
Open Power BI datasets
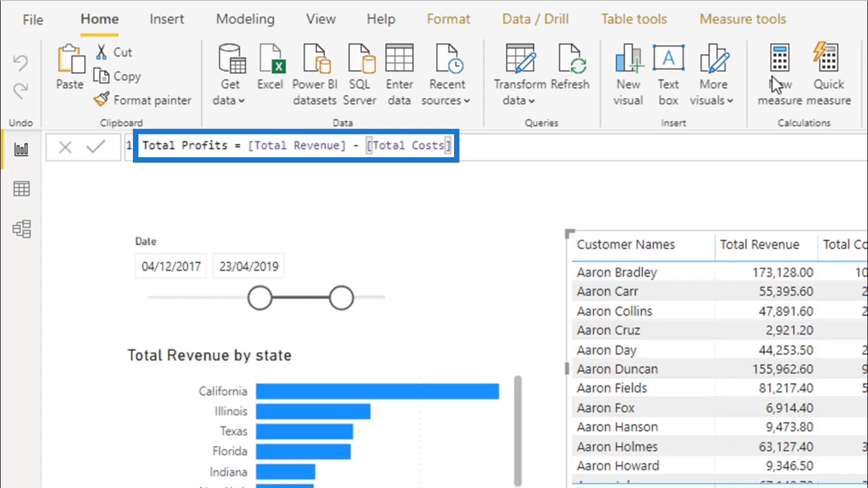click(x=315, y=75)
